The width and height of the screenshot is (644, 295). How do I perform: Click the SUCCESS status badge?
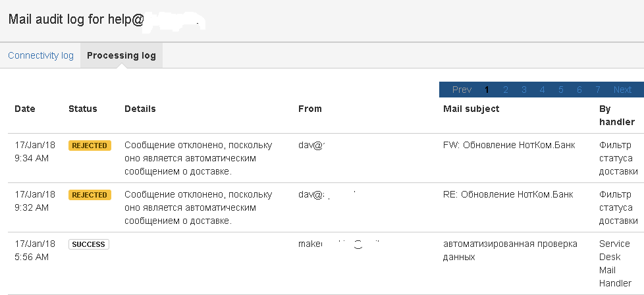coord(88,244)
